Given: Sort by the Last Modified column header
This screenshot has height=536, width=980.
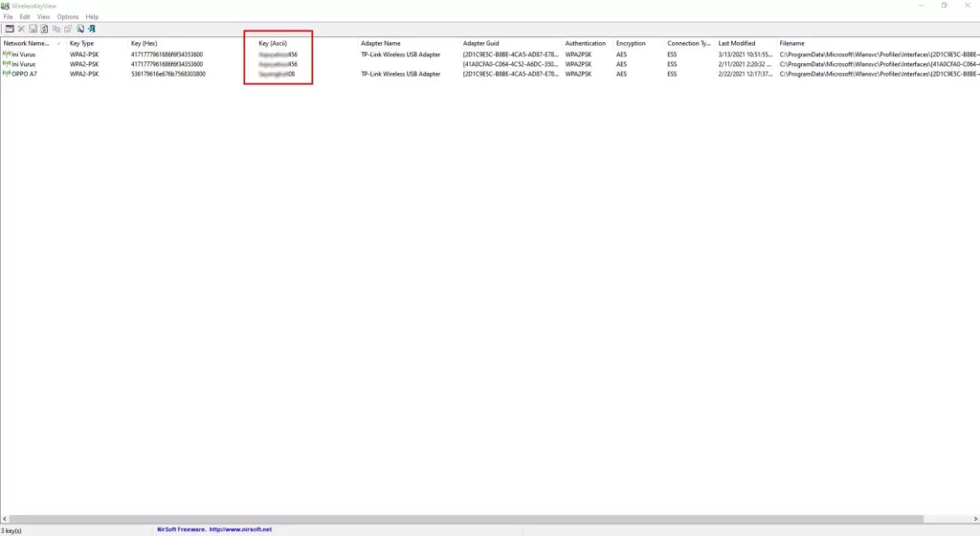Looking at the screenshot, I should 746,43.
